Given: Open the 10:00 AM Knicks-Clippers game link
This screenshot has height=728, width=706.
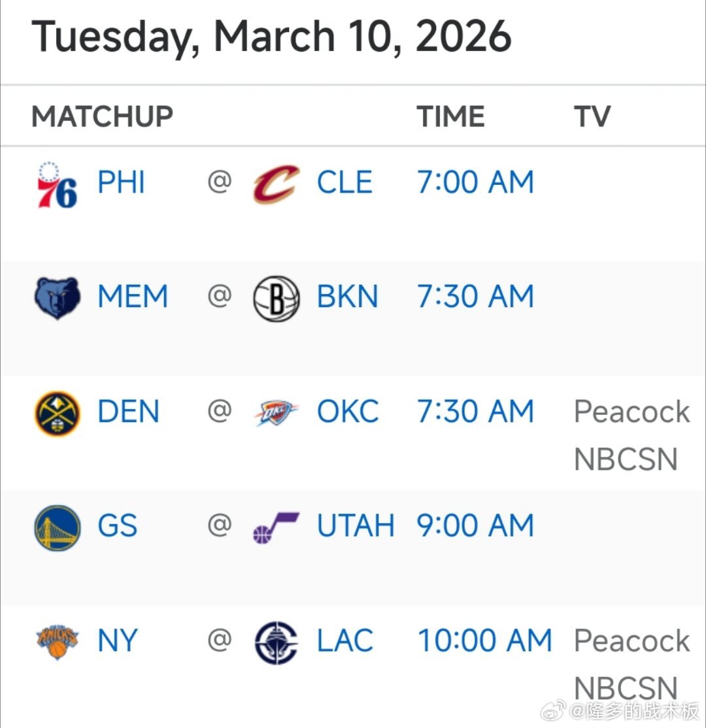Looking at the screenshot, I should [484, 640].
